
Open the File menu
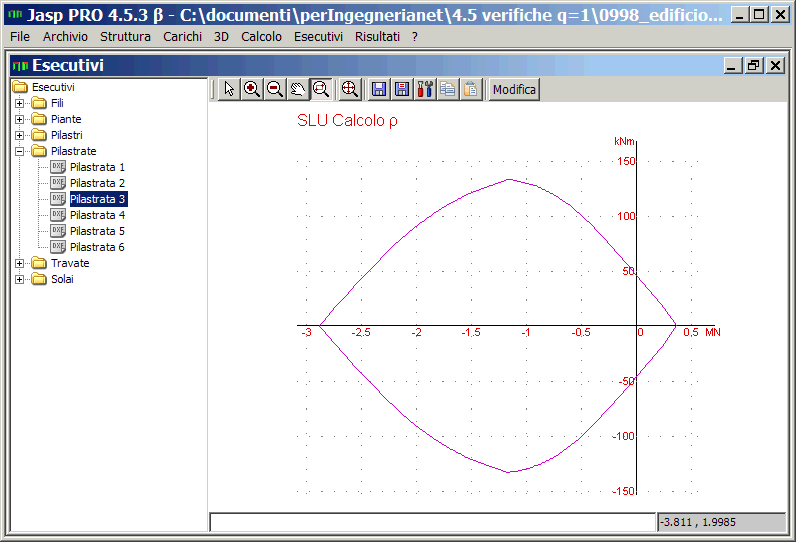click(x=20, y=37)
